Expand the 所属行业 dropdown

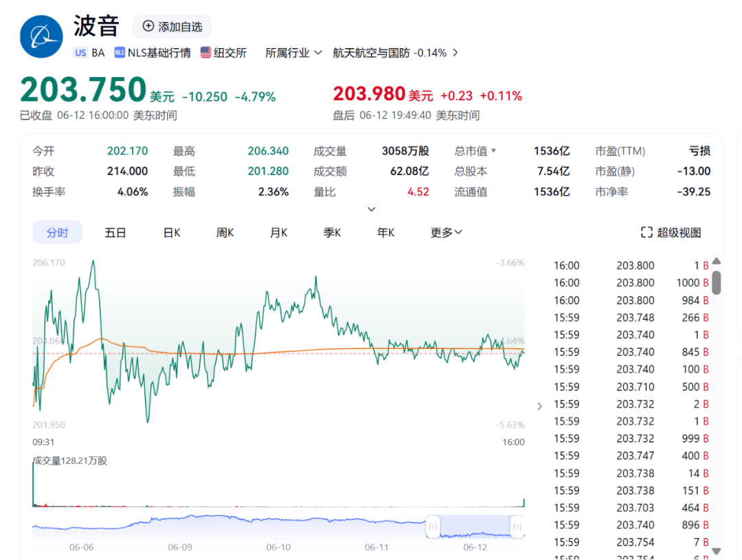click(x=293, y=52)
